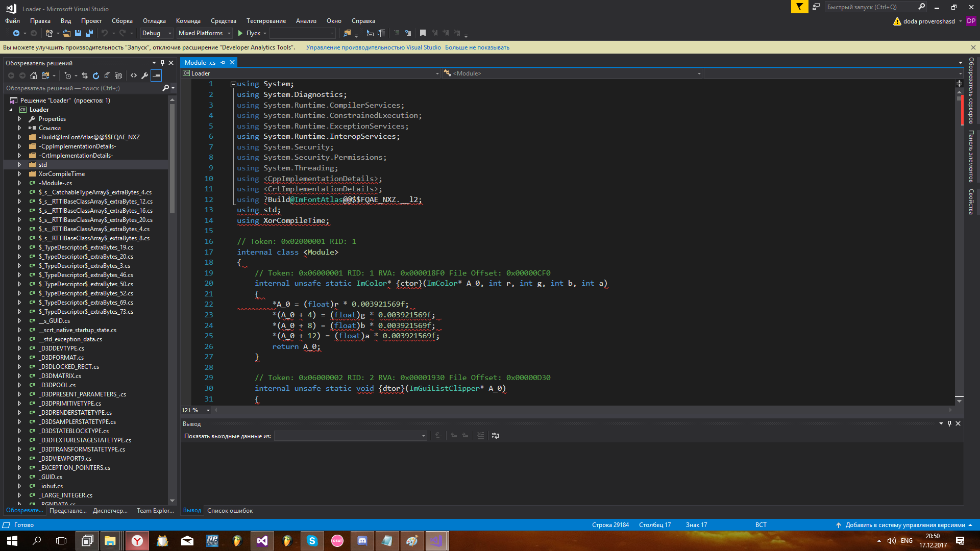Click the bookmark icon in the toolbar
The width and height of the screenshot is (980, 551).
tap(423, 33)
